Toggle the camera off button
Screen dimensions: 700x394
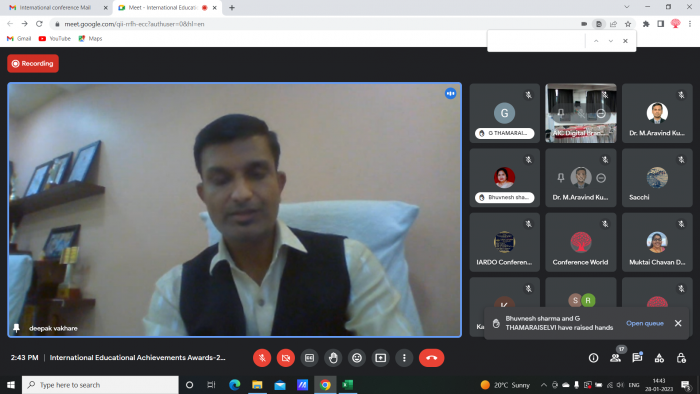pos(286,358)
